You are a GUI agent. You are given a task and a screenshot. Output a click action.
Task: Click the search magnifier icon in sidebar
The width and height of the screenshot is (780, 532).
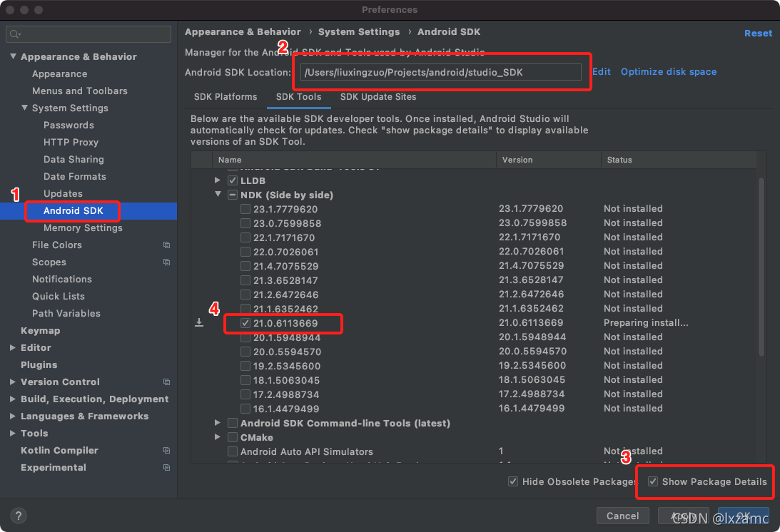tap(15, 34)
